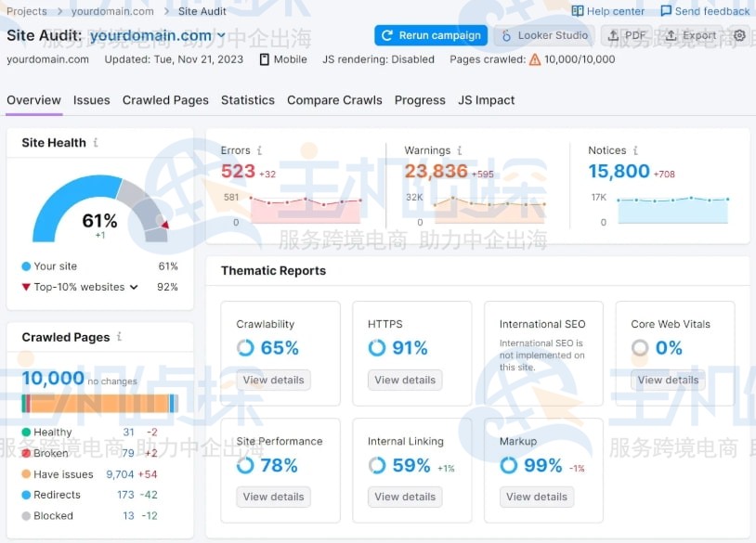The height and width of the screenshot is (543, 756).
Task: Click the Site Health info icon
Action: [96, 143]
